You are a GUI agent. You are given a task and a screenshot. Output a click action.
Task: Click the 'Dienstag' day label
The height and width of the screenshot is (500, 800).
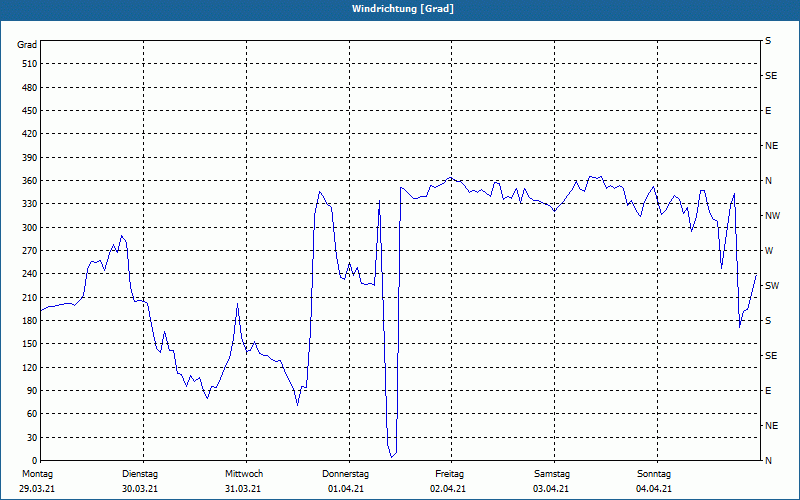click(x=140, y=474)
